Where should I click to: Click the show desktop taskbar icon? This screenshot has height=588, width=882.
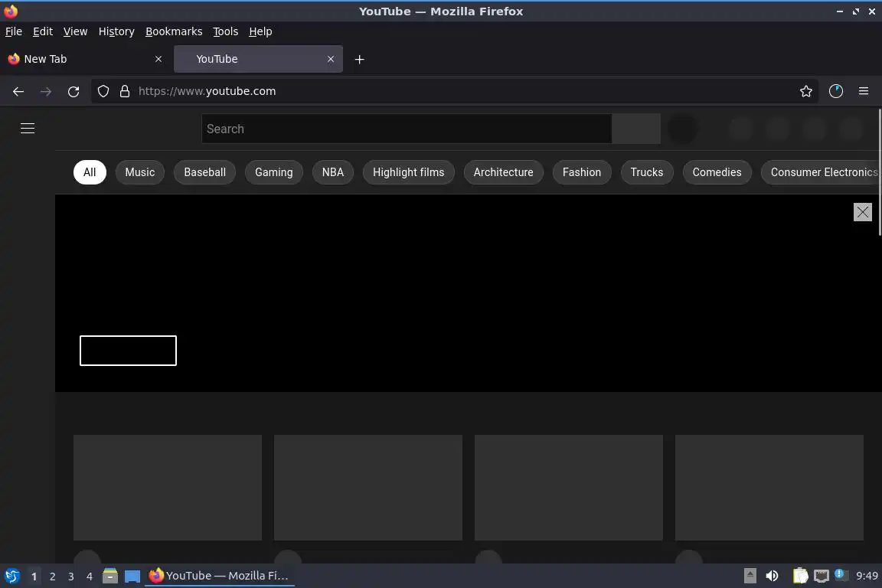coord(132,576)
